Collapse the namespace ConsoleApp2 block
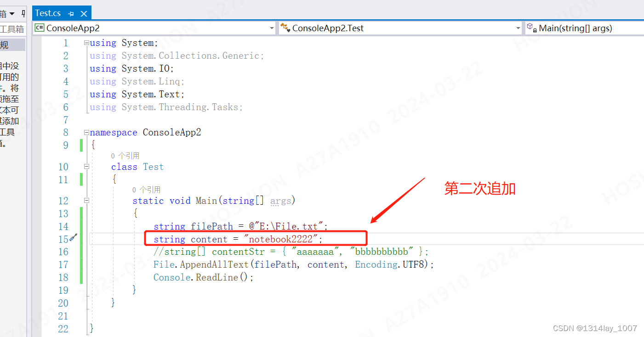This screenshot has height=337, width=644. tap(86, 133)
